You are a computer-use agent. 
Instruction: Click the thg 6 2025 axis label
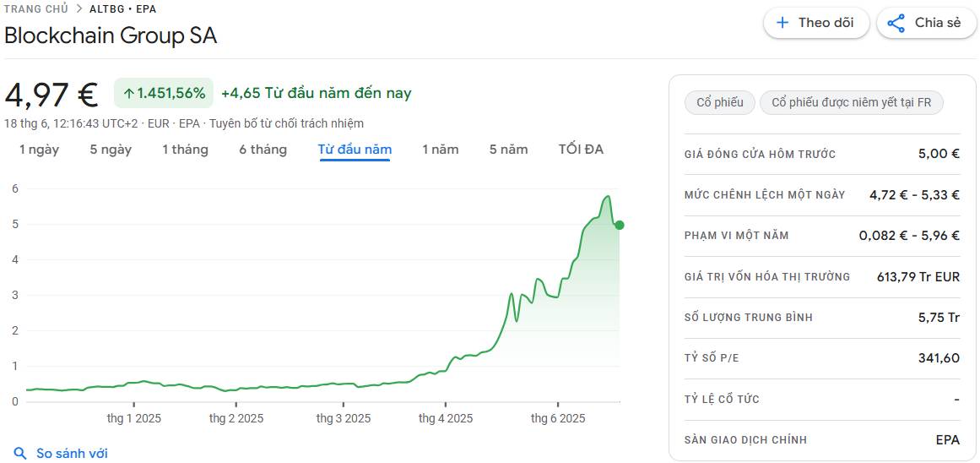[558, 418]
